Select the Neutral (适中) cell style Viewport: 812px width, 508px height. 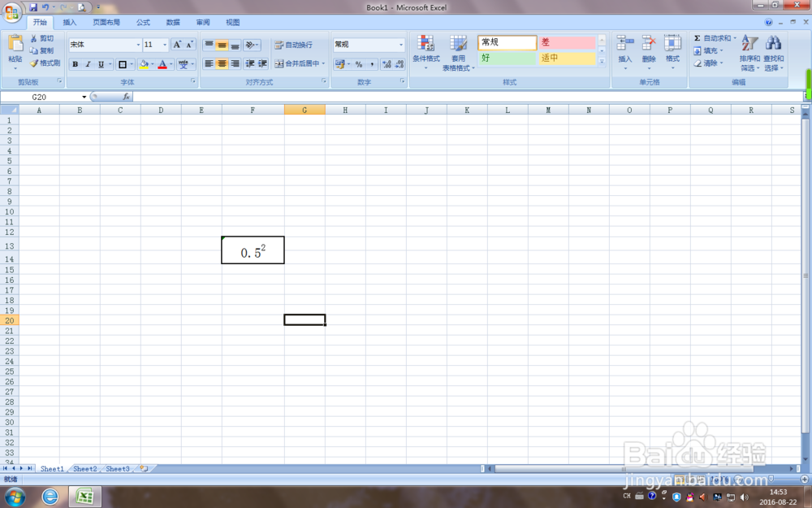(x=567, y=58)
